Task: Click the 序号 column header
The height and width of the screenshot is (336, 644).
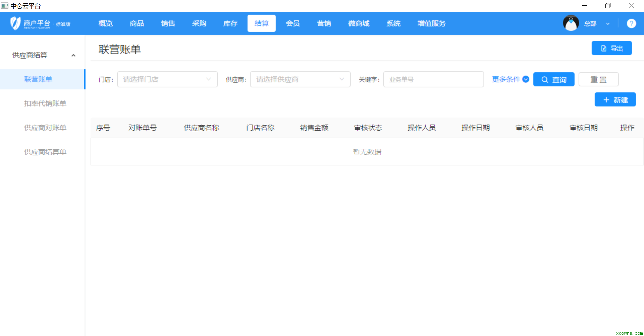Action: pyautogui.click(x=103, y=128)
